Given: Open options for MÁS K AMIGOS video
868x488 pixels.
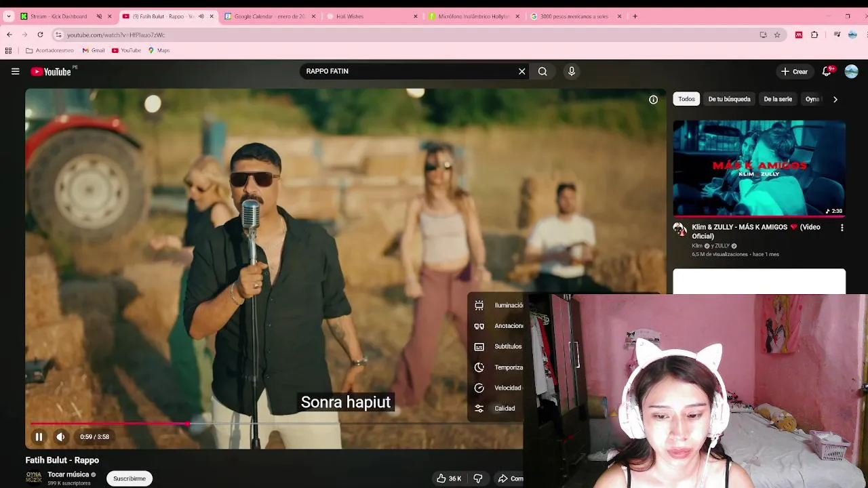Looking at the screenshot, I should (x=842, y=228).
